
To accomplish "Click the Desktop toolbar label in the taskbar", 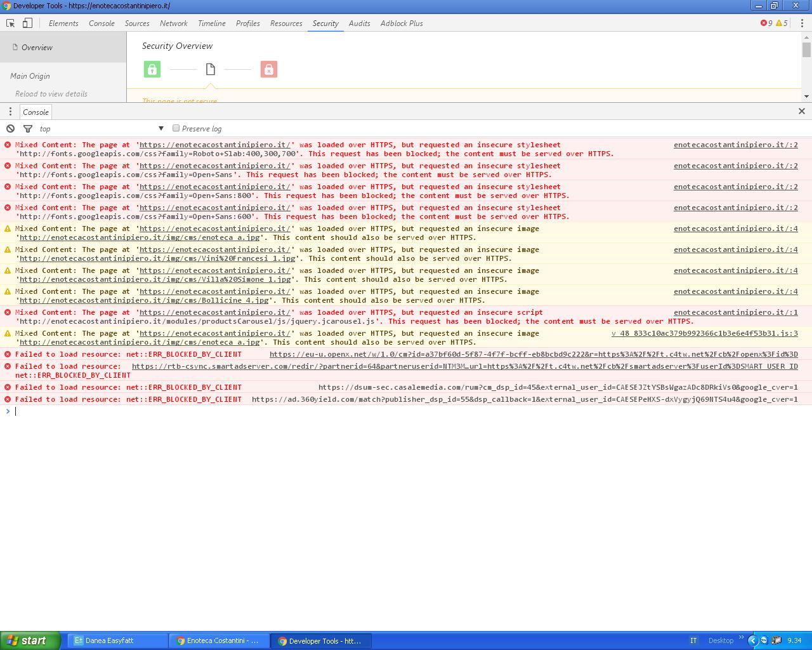I will (721, 640).
